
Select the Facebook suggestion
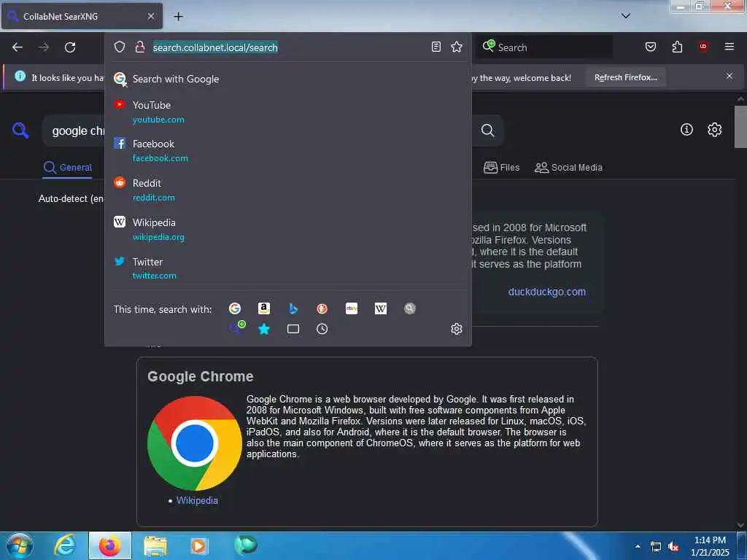point(287,150)
